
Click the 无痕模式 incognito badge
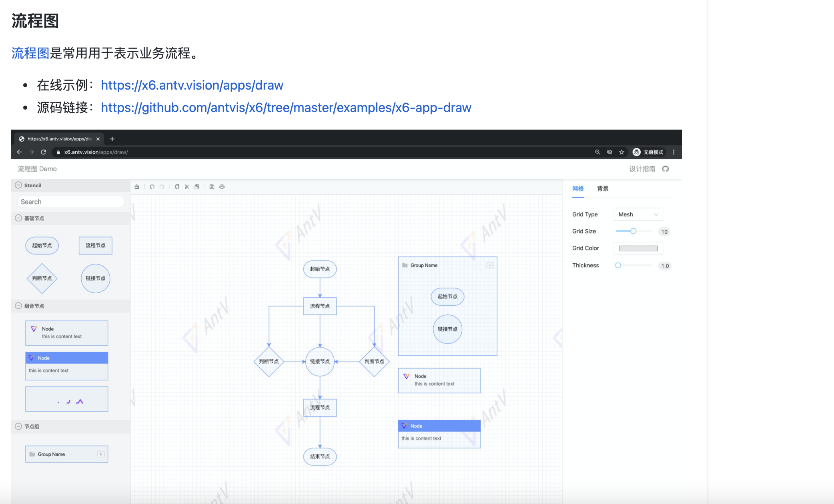click(648, 152)
